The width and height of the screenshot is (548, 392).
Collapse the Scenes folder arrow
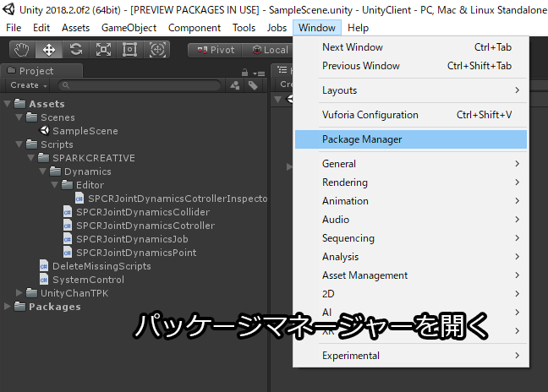coord(19,117)
